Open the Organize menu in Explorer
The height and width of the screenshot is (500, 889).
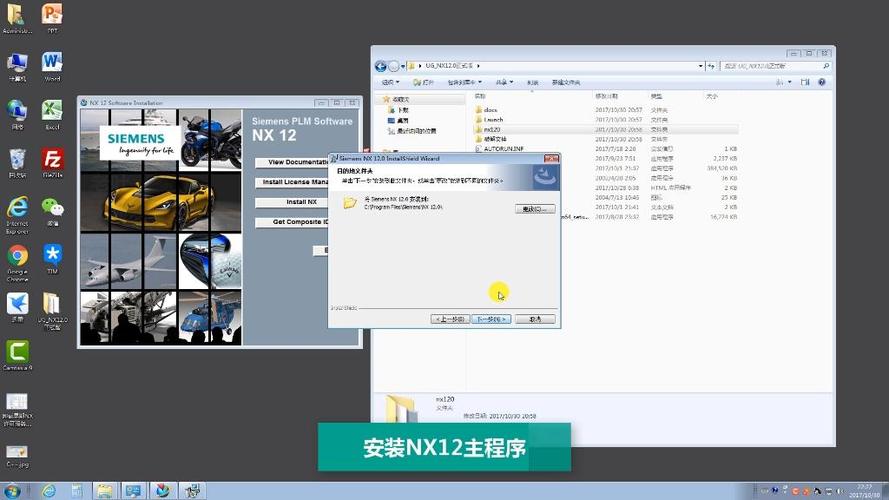click(390, 83)
